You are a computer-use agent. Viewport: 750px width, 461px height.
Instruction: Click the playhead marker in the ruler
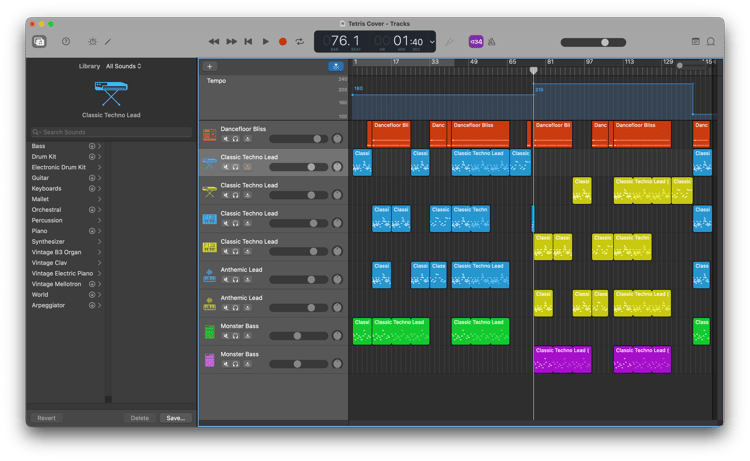tap(533, 71)
